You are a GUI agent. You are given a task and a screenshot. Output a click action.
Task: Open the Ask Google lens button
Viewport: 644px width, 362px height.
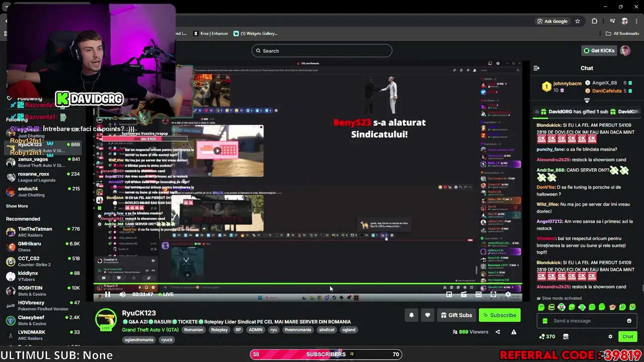[552, 21]
